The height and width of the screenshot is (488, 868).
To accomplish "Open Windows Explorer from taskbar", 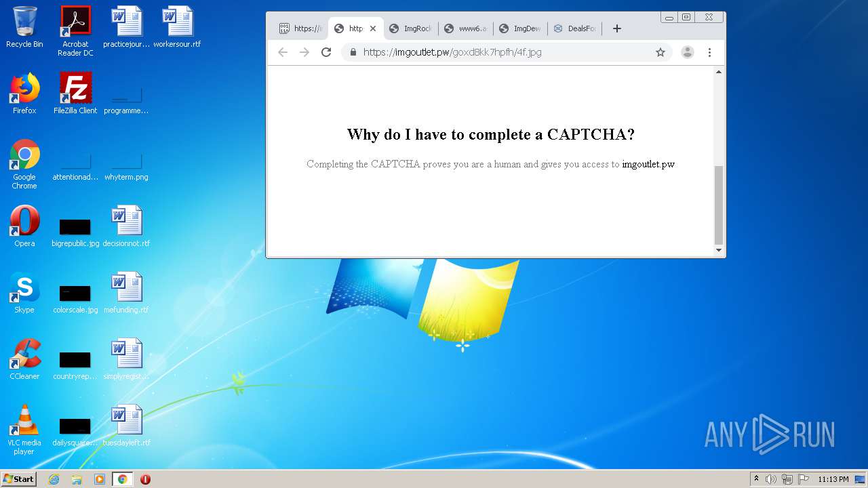I will pyautogui.click(x=77, y=479).
